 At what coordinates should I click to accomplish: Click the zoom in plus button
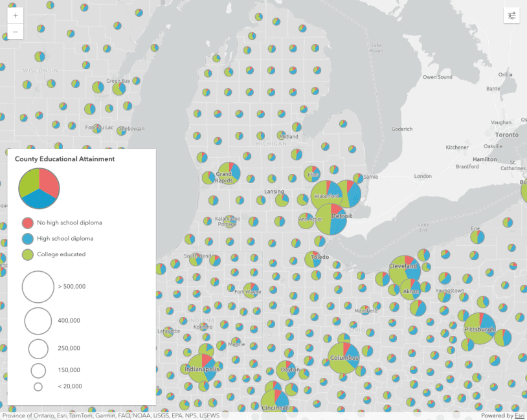point(15,15)
